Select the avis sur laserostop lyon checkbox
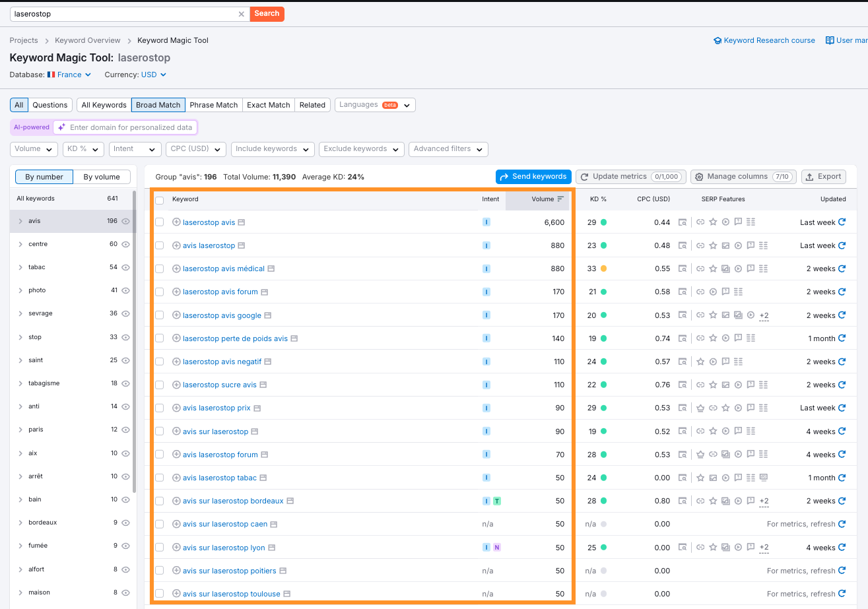The image size is (868, 609). point(160,548)
